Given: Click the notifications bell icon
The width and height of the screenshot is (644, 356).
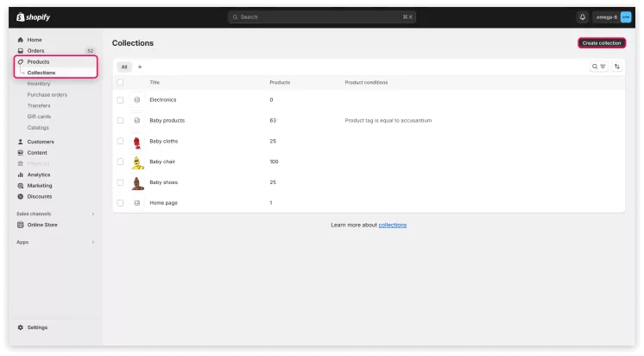Looking at the screenshot, I should pos(582,16).
